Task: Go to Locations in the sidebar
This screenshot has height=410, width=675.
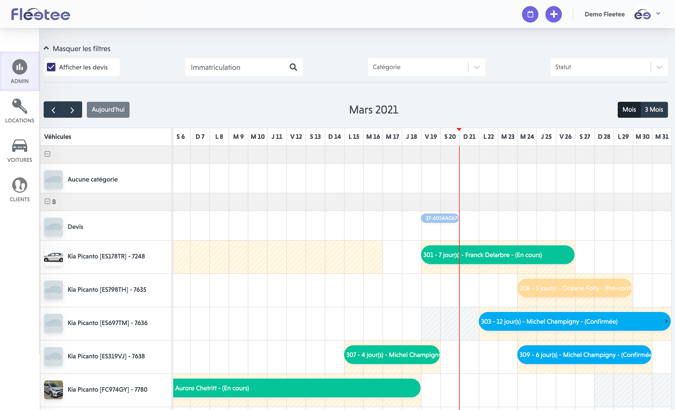Action: click(20, 111)
